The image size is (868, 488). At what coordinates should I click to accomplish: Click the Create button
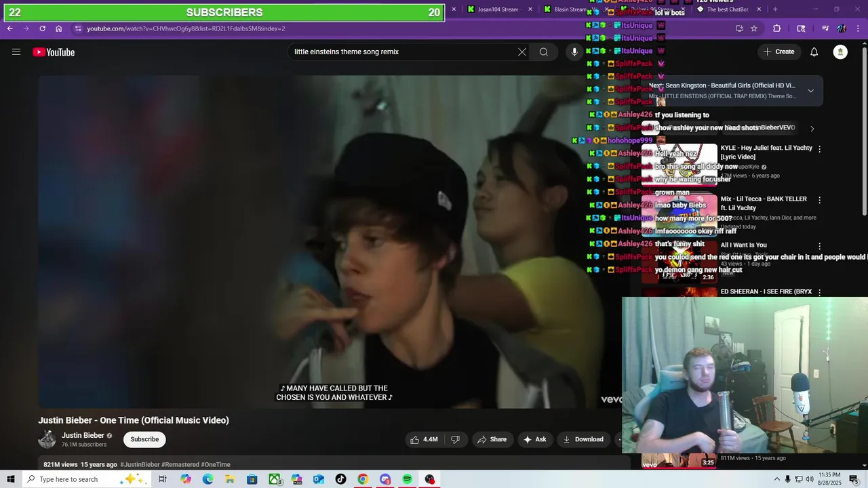point(778,52)
